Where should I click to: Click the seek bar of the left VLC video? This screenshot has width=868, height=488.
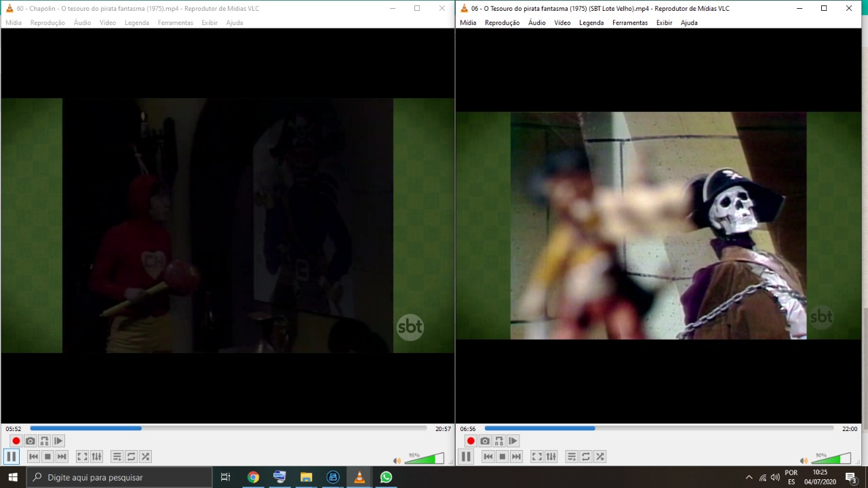[229, 428]
